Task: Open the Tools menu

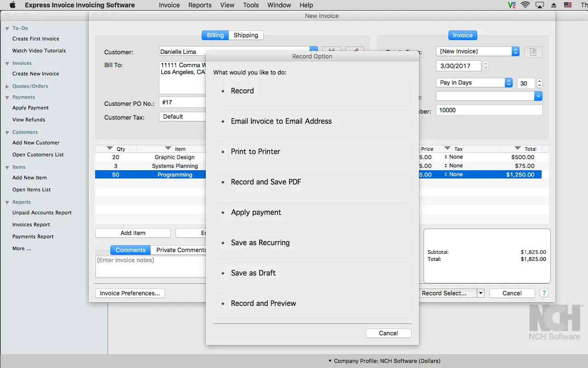Action: 251,5
